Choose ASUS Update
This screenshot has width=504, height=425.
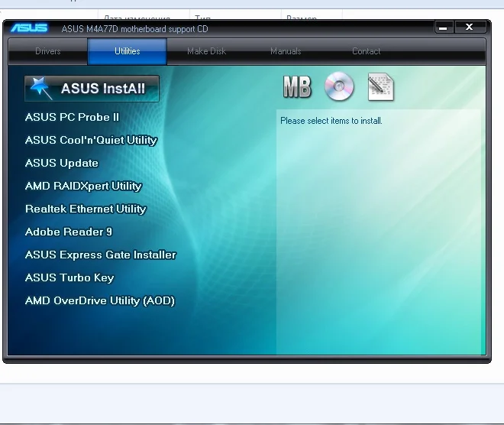tap(62, 163)
